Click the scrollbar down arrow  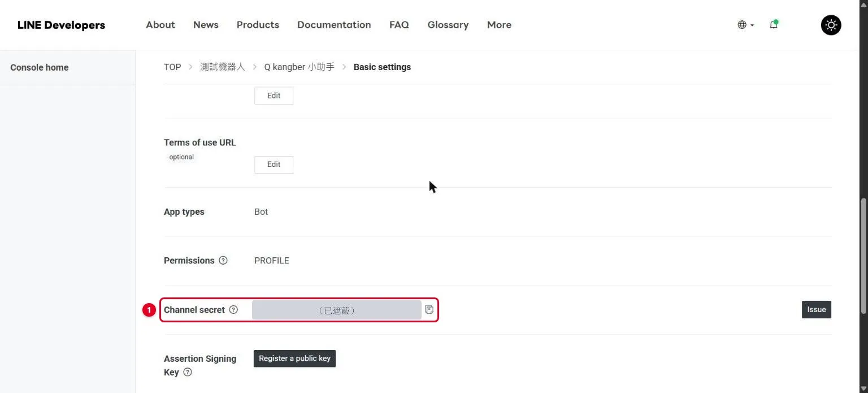(863, 387)
